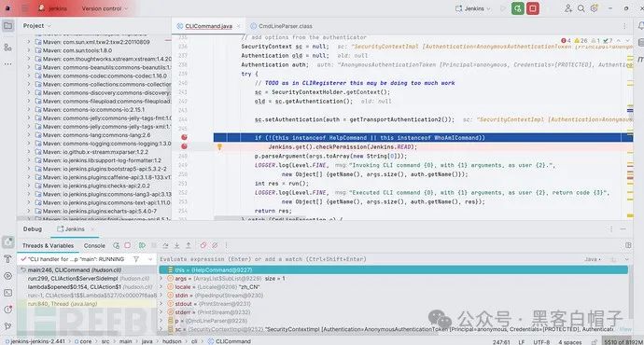
Task: Open the Build hammer tool window icon
Action: (x=7, y=259)
